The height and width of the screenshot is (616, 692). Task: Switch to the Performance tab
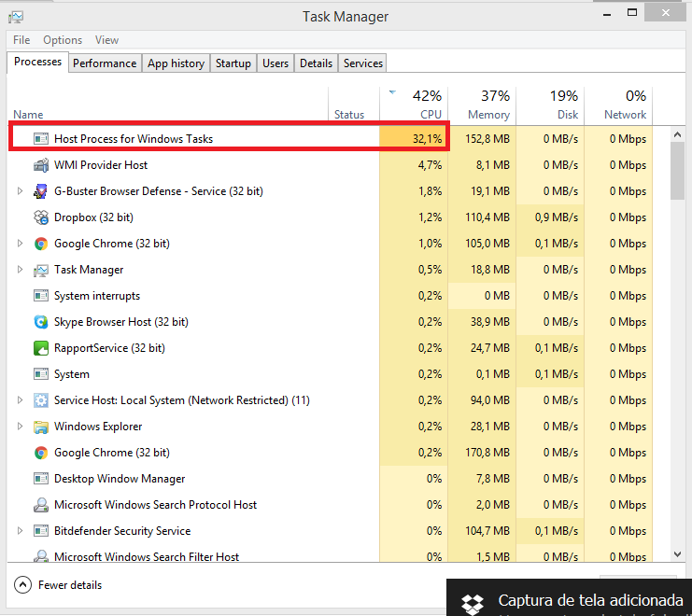[105, 63]
